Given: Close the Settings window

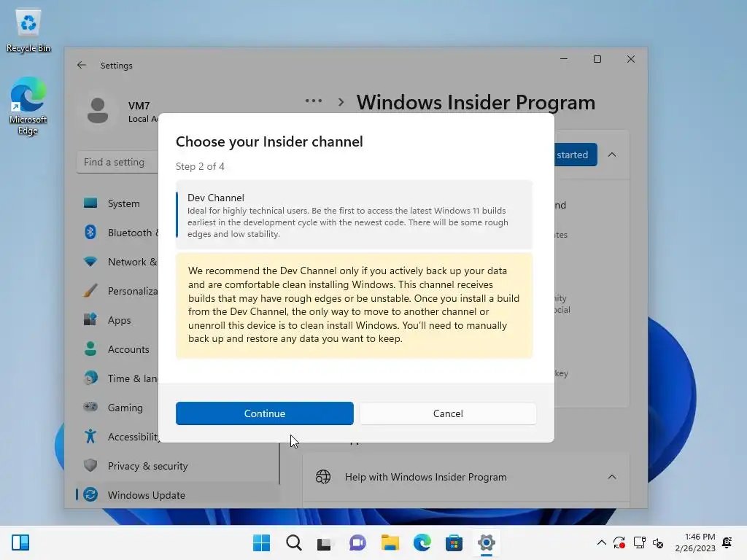Looking at the screenshot, I should (x=631, y=59).
